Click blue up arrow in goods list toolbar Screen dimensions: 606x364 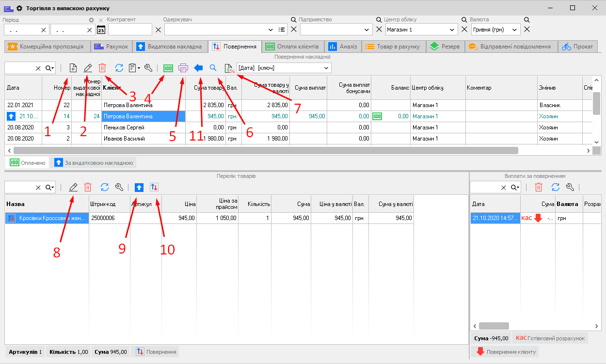139,187
